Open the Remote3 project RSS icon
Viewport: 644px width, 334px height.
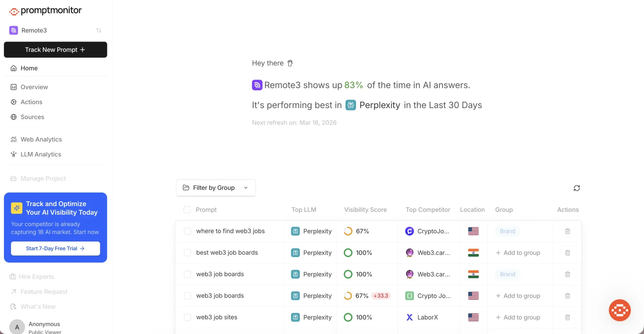pos(13,30)
